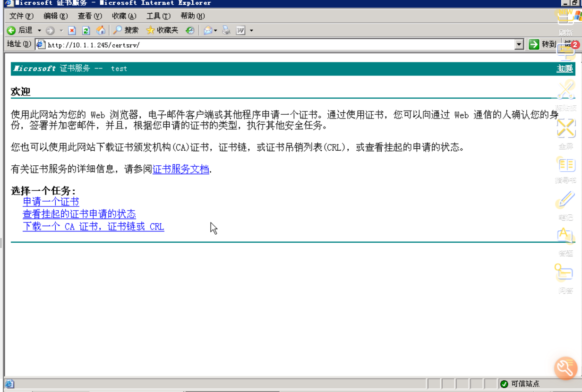Click the 选择一个任务: label
The image size is (582, 392).
tap(43, 191)
